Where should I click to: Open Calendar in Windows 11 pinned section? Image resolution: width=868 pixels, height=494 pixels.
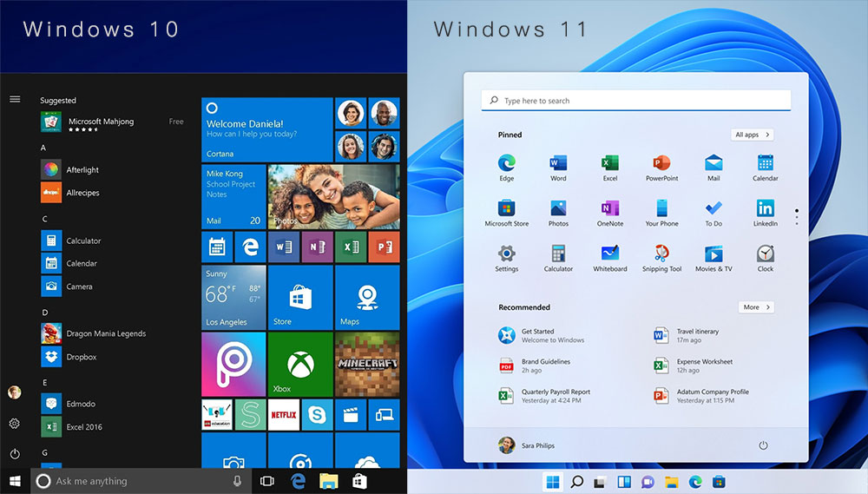coord(765,168)
